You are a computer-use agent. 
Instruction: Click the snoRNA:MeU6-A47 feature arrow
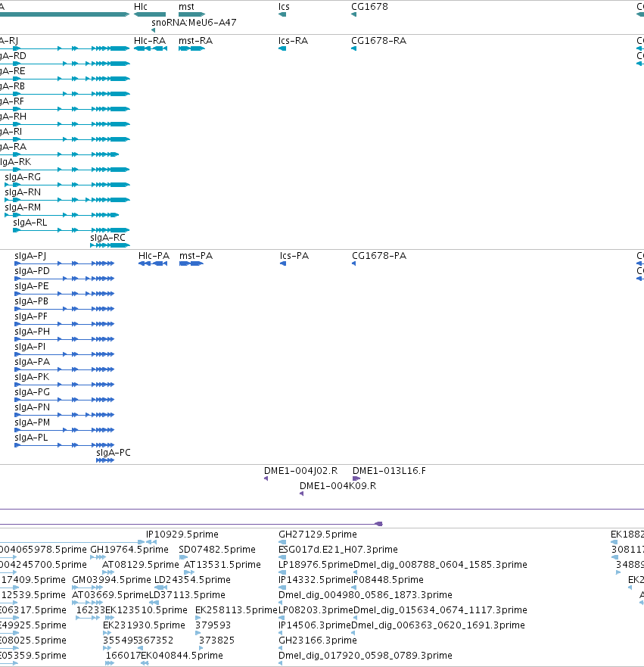(x=153, y=30)
